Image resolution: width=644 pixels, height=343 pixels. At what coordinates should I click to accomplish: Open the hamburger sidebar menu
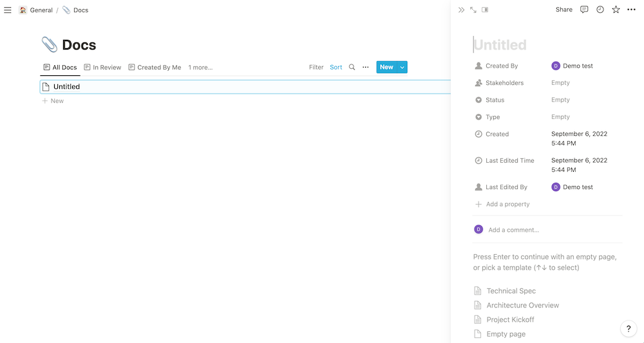pyautogui.click(x=8, y=10)
